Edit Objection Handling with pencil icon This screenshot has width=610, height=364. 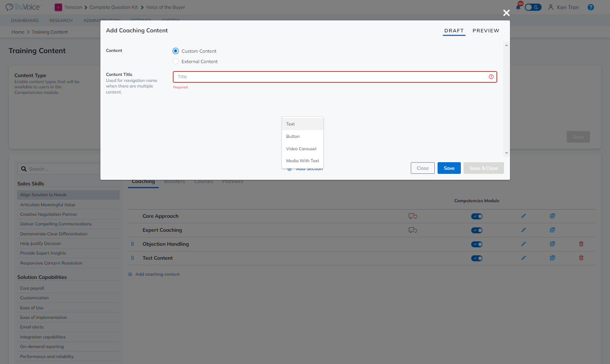pyautogui.click(x=524, y=244)
